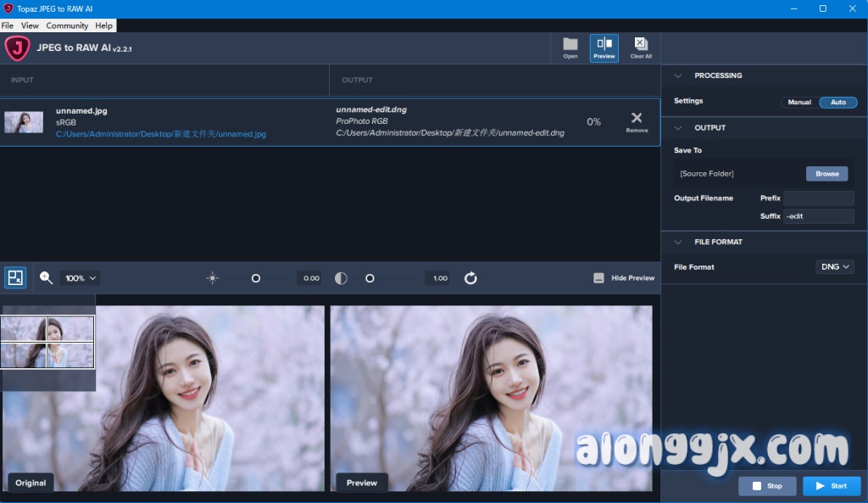
Task: Click the Browse button for save location
Action: click(826, 174)
